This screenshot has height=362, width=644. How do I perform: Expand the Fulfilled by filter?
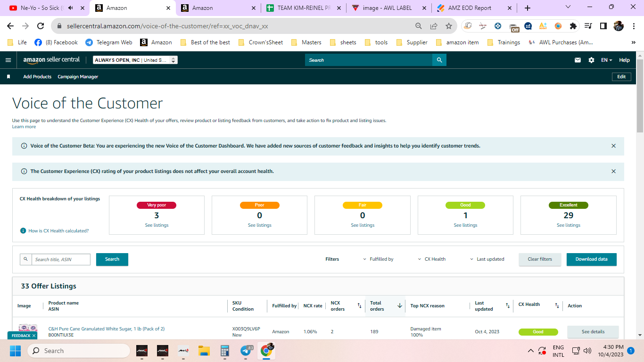coord(378,259)
